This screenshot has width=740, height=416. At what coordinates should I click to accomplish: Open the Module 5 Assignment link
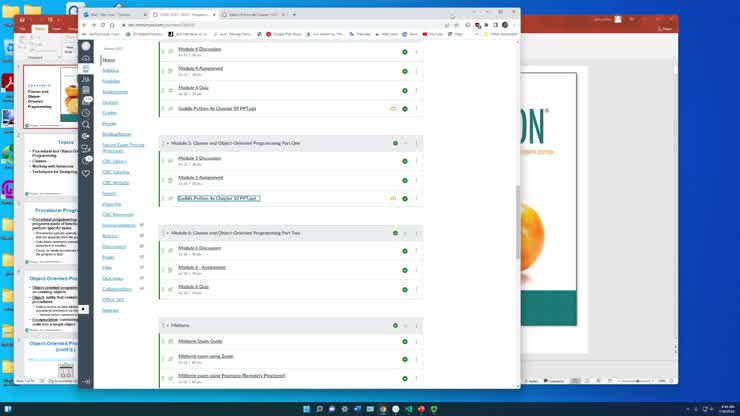click(x=200, y=177)
